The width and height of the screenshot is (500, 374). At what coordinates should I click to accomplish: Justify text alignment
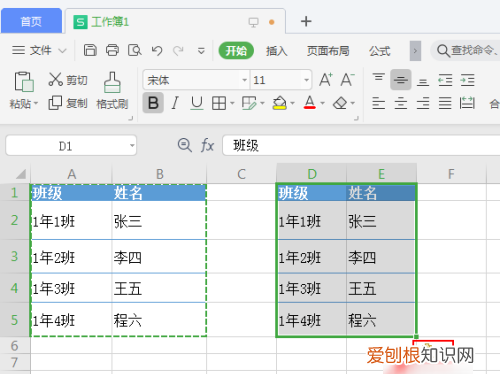pos(445,103)
